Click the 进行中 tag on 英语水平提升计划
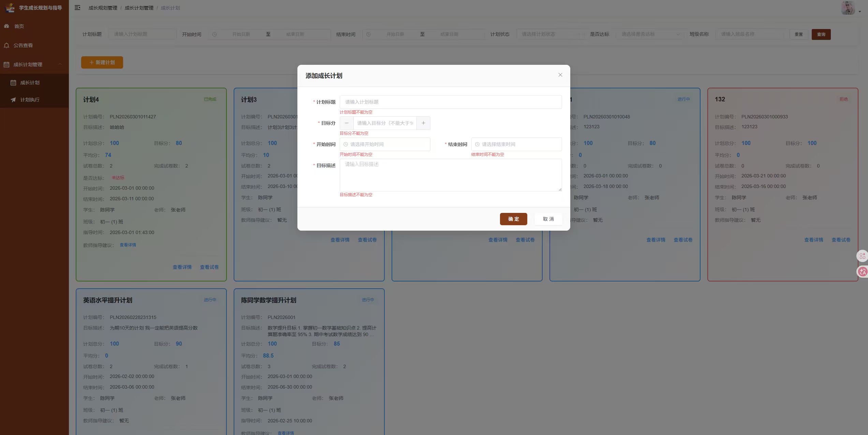Screen dimensions: 868x435 pos(210,300)
